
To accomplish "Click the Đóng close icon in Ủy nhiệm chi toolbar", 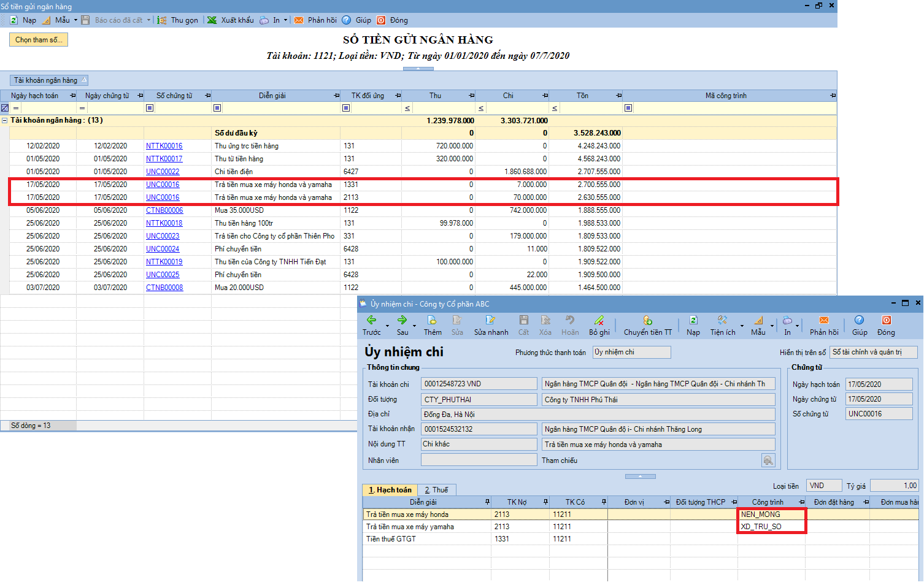I will (886, 320).
